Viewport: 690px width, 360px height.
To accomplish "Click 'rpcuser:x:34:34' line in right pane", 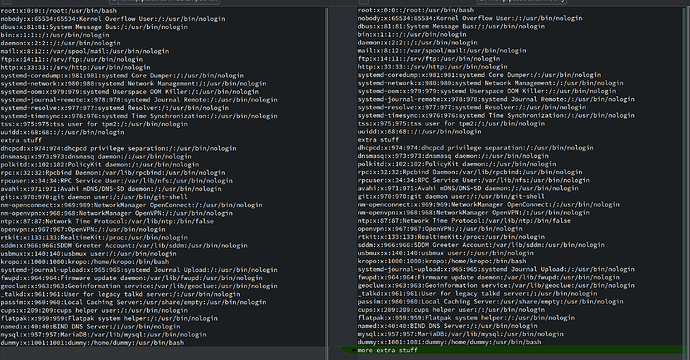I will [473, 180].
